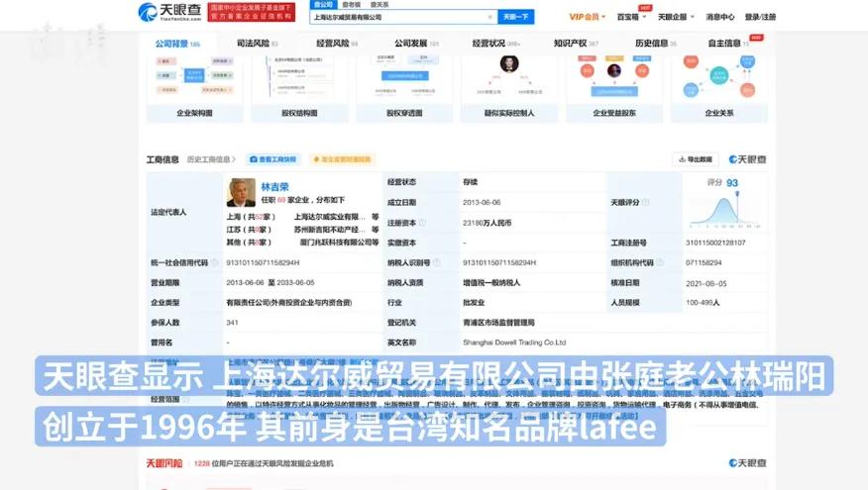Click the 江苏 region count entry
The width and height of the screenshot is (868, 490).
(x=249, y=230)
